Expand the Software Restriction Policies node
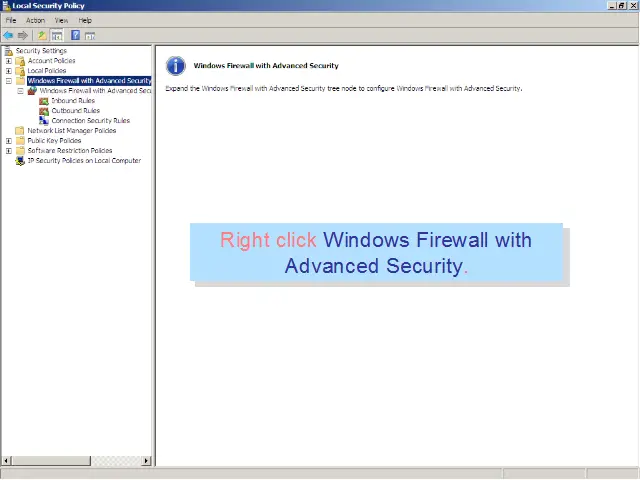 [x=9, y=151]
